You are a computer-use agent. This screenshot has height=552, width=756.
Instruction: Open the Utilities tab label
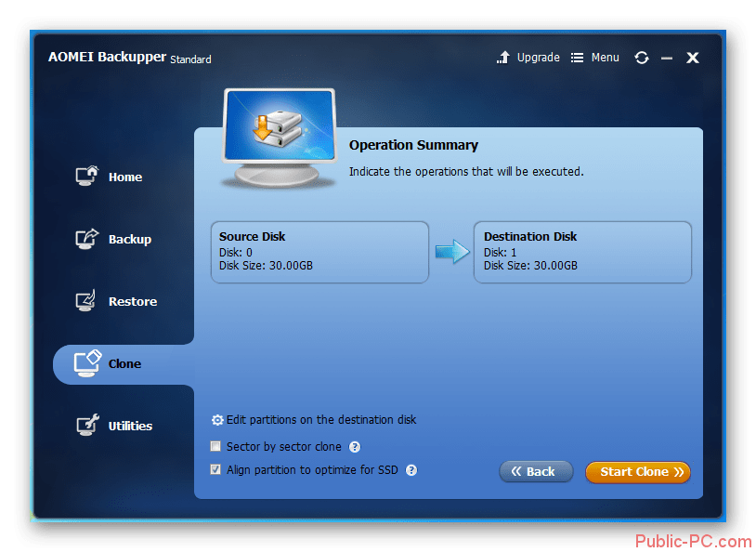click(x=130, y=426)
